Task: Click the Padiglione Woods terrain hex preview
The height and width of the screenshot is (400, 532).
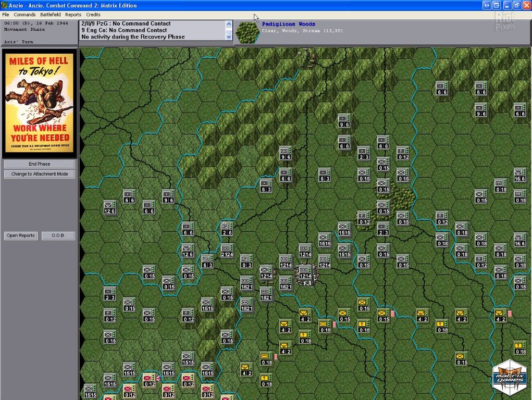Action: [247, 32]
